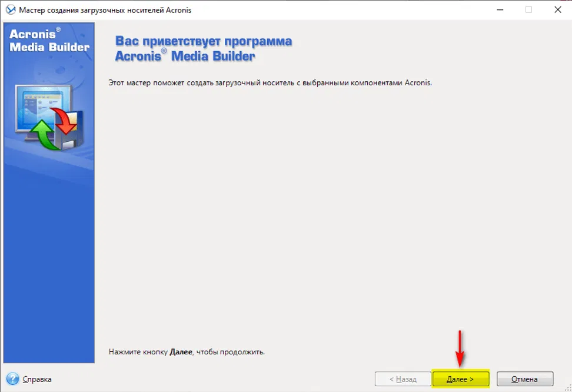Click the maximize window button
572x392 pixels.
point(528,10)
